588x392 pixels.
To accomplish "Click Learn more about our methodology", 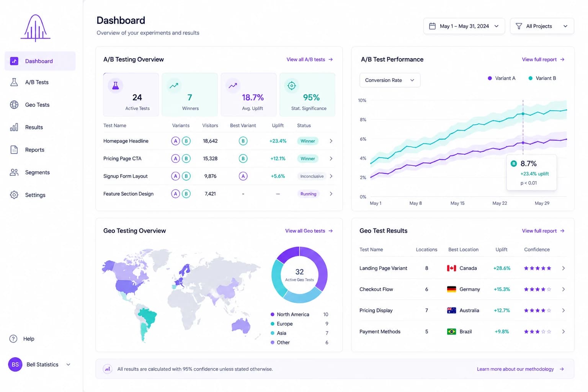I will pos(520,369).
